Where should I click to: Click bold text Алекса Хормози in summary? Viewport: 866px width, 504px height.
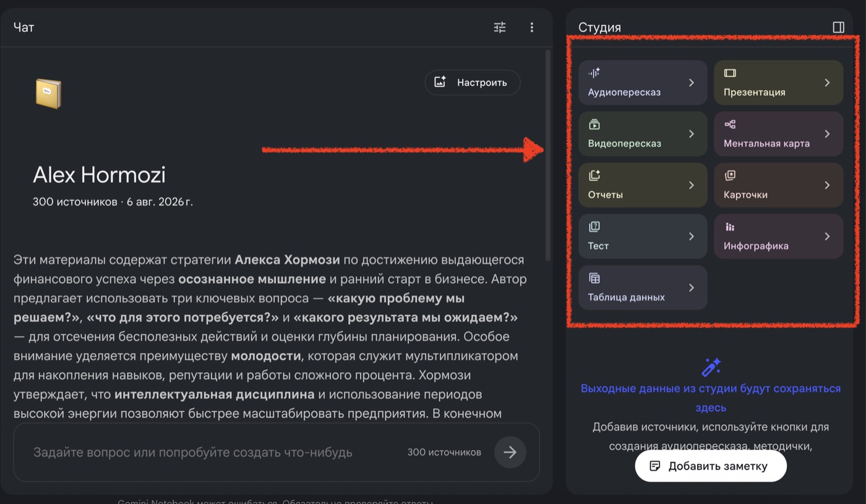coord(286,260)
